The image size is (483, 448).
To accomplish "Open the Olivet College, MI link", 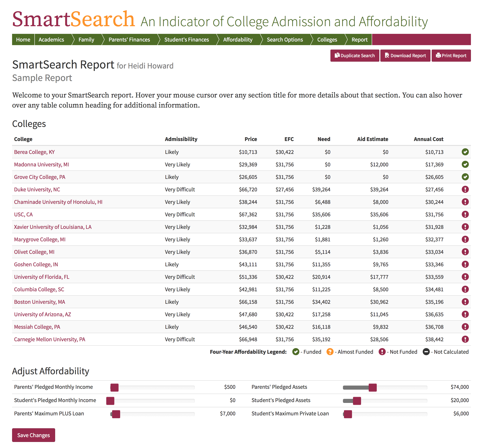I will 34,252.
